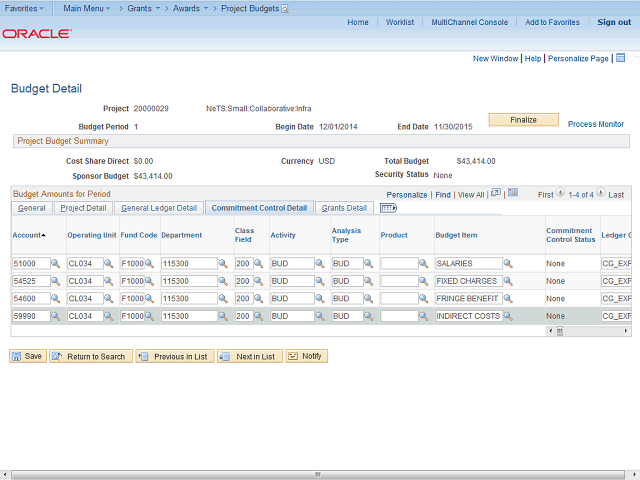Download grid to spreadsheet icon

[x=513, y=194]
